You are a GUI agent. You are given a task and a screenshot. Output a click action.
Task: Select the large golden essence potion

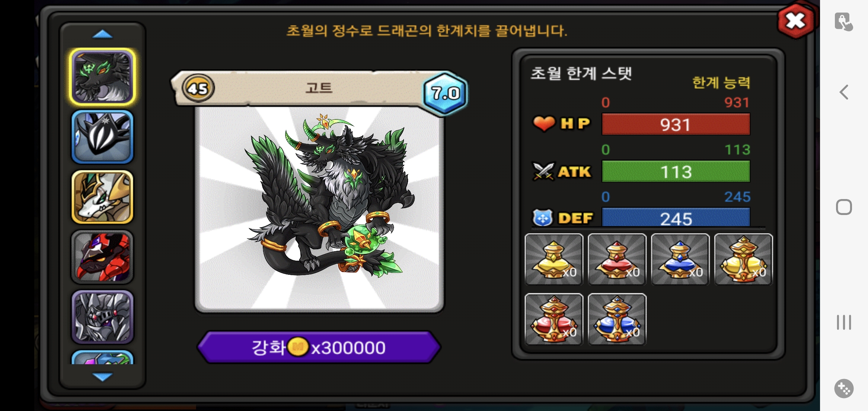744,259
